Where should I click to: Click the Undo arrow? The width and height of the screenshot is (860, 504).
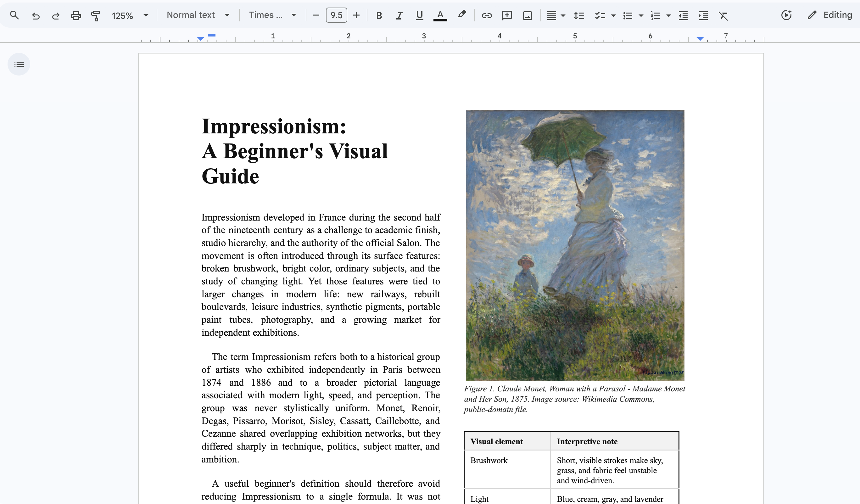(x=36, y=15)
